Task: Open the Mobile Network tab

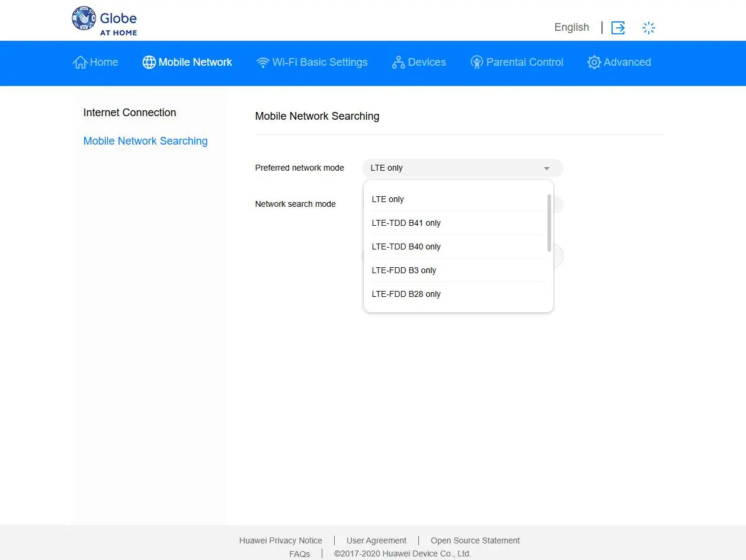Action: [x=187, y=62]
